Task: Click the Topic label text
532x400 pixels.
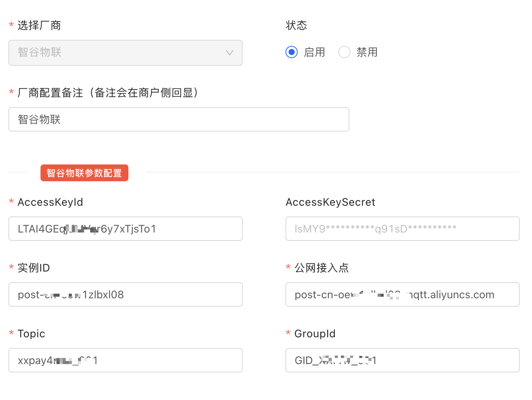Action: [31, 333]
